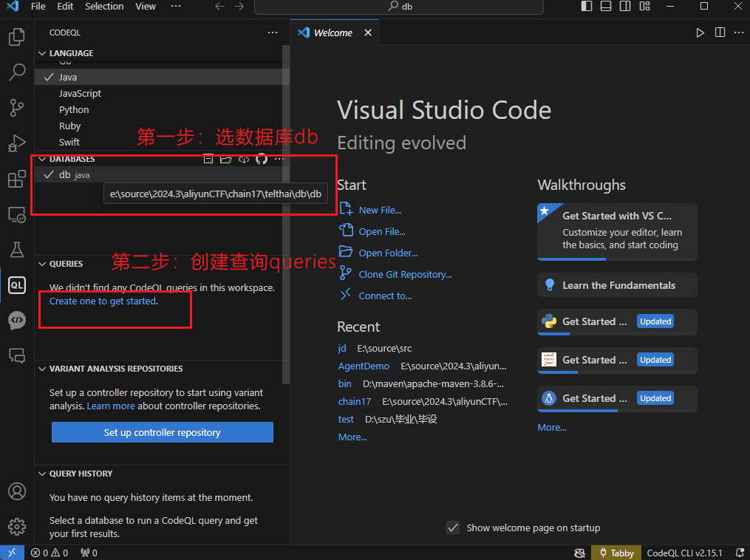Open the Manage gear icon
This screenshot has height=560, width=750.
[x=17, y=527]
